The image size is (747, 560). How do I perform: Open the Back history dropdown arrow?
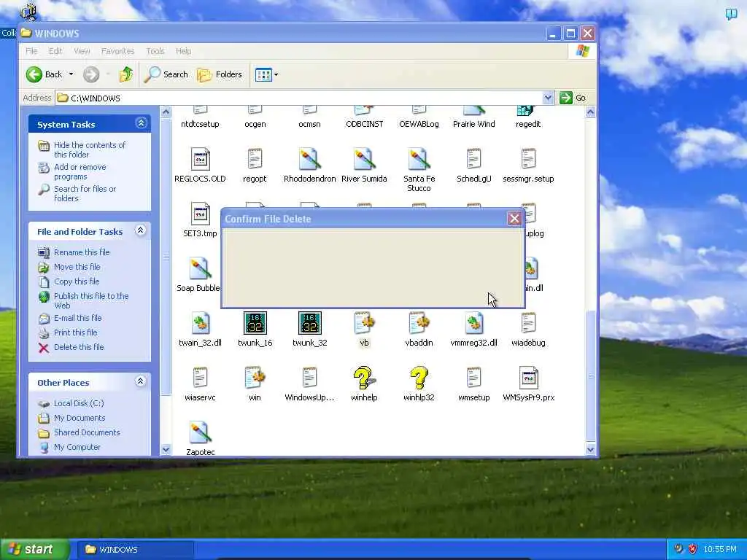point(71,74)
